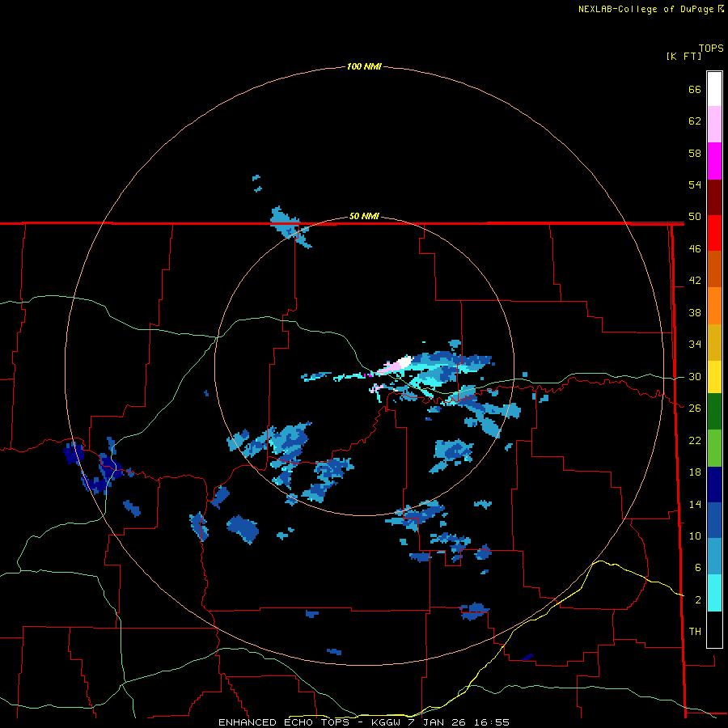This screenshot has width=728, height=728.
Task: Click the dark navy echo cluster at far left
Action: 74,453
